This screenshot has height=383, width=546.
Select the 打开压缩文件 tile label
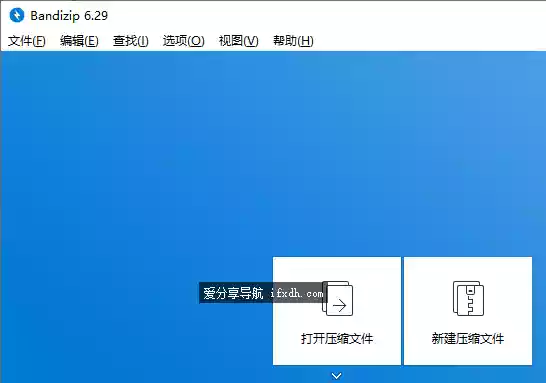click(337, 338)
